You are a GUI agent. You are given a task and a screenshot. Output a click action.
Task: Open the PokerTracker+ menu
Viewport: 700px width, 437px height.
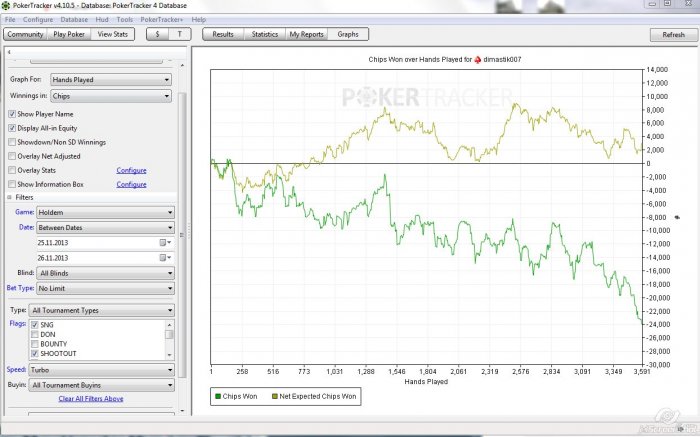pos(162,20)
